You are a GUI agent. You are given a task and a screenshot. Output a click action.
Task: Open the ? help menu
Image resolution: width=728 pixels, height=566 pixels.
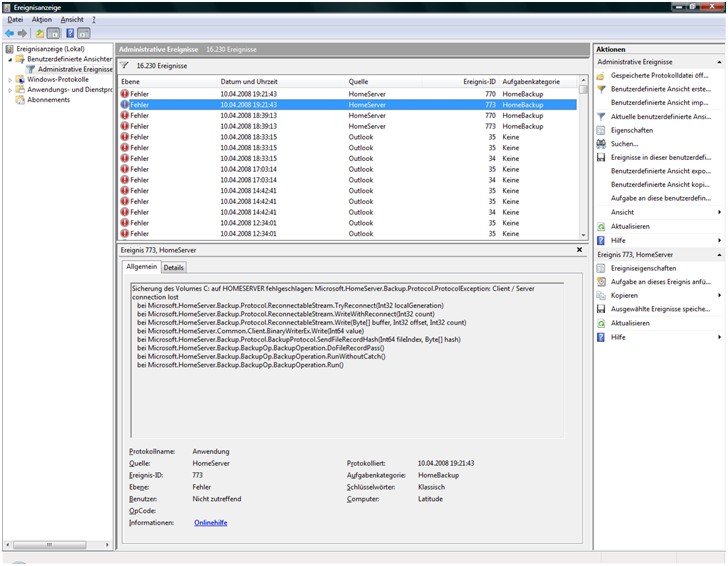tap(94, 20)
